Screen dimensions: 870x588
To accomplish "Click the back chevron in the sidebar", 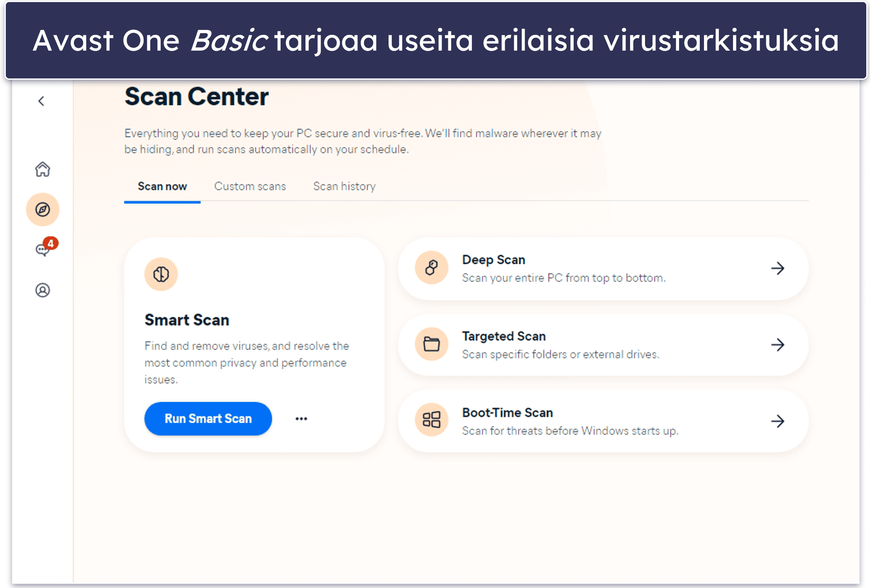I will (x=41, y=101).
